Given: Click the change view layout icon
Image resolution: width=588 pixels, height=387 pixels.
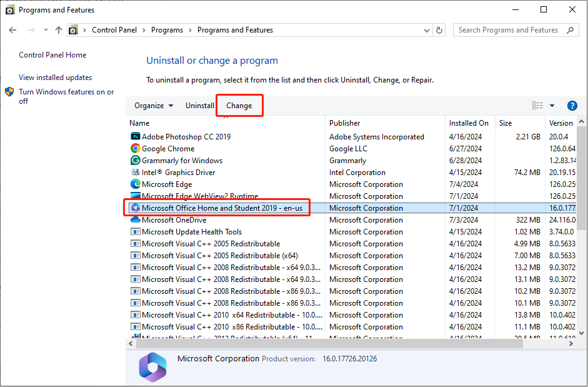Looking at the screenshot, I should click(x=537, y=106).
